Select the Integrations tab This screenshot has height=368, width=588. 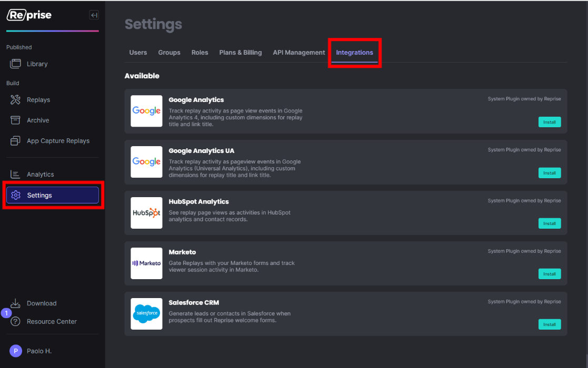354,52
